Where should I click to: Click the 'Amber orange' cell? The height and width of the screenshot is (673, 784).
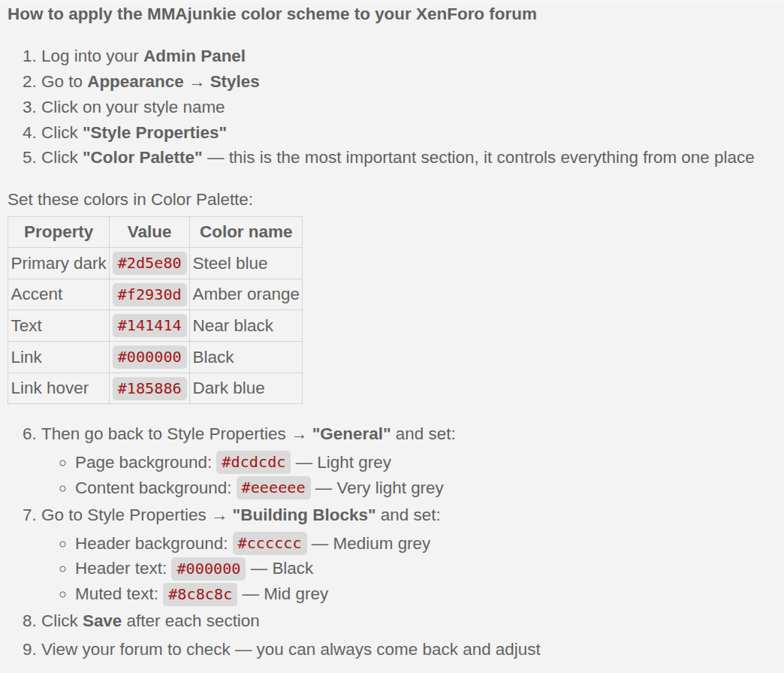tap(246, 294)
